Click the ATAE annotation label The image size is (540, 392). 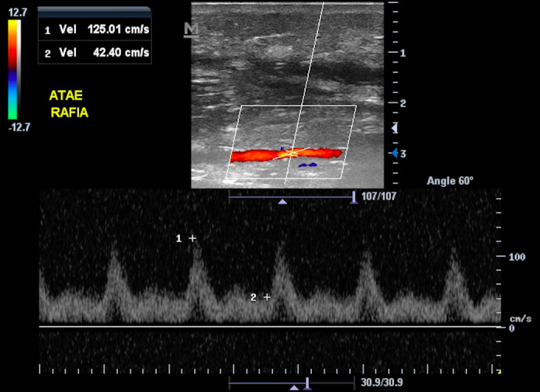point(66,95)
